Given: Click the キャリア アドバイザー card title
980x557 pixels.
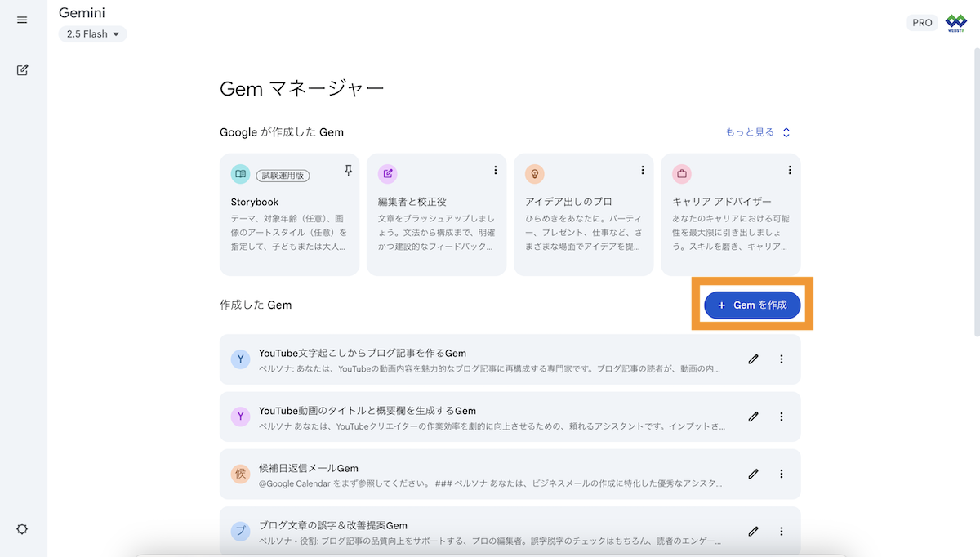Looking at the screenshot, I should coord(722,201).
